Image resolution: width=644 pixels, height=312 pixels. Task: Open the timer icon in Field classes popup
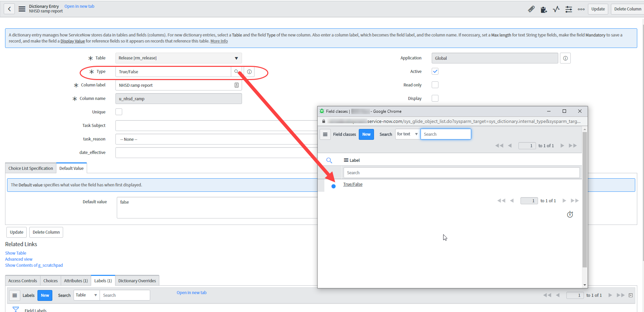570,214
